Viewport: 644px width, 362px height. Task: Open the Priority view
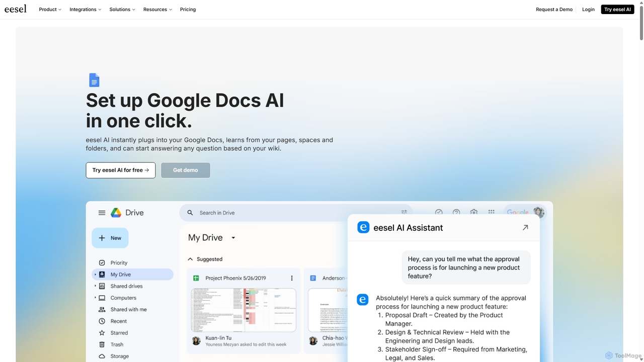coord(119,262)
